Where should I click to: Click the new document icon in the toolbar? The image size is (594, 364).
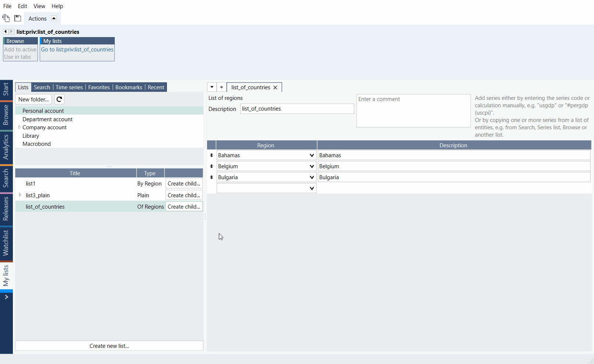coord(6,18)
